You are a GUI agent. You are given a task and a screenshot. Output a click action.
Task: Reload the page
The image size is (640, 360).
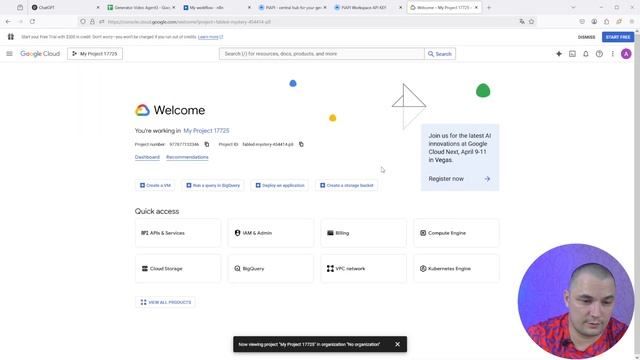(32, 22)
